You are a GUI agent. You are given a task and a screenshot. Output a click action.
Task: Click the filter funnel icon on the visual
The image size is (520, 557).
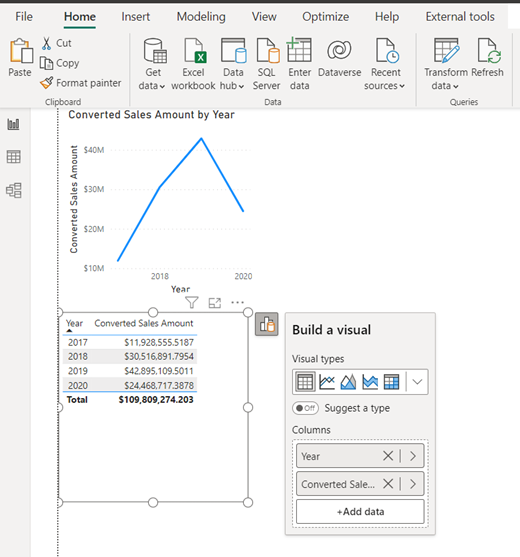click(x=192, y=303)
